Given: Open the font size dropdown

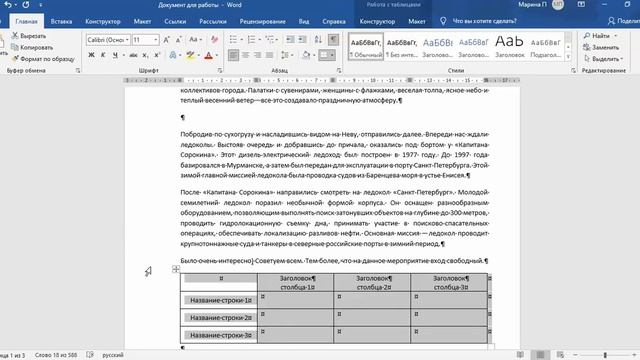Looking at the screenshot, I should point(156,40).
